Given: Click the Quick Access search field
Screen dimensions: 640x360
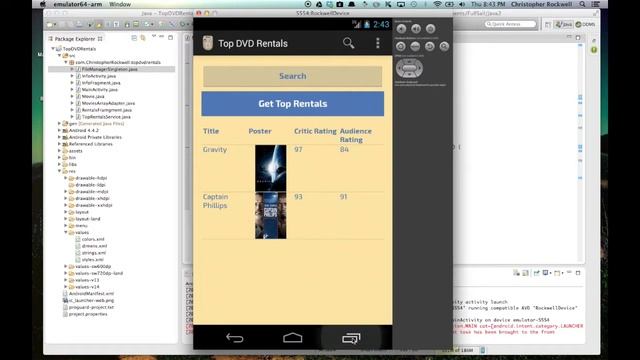Looking at the screenshot, I should [510, 24].
